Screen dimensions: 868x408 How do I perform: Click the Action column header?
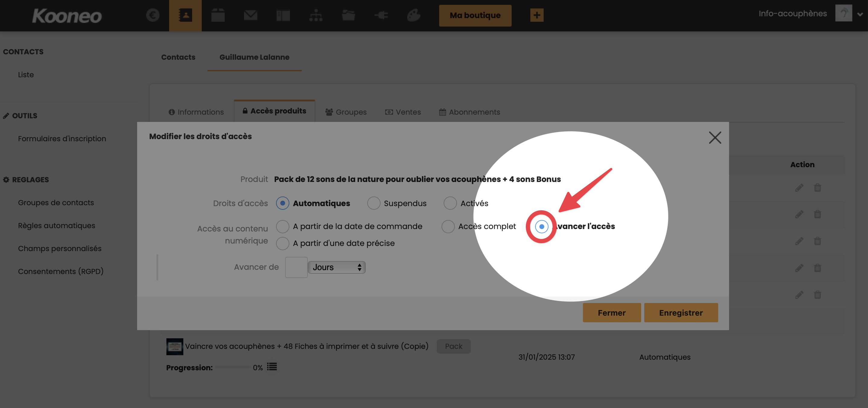pos(802,164)
